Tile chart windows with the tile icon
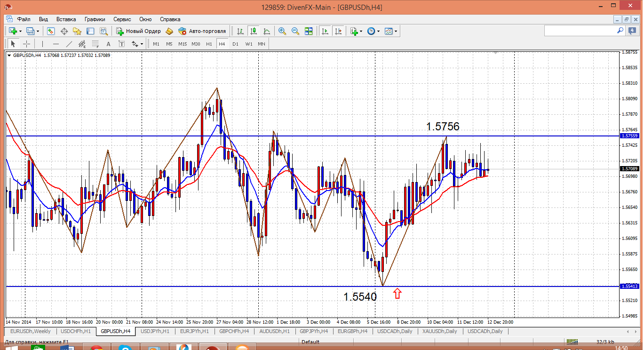The height and width of the screenshot is (350, 644). pyautogui.click(x=309, y=31)
